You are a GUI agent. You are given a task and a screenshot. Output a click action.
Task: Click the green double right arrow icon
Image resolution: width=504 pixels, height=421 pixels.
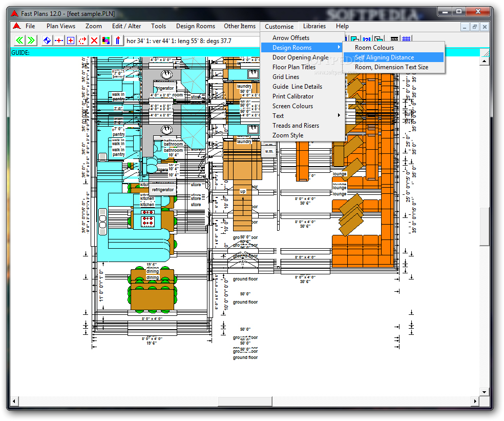(32, 41)
